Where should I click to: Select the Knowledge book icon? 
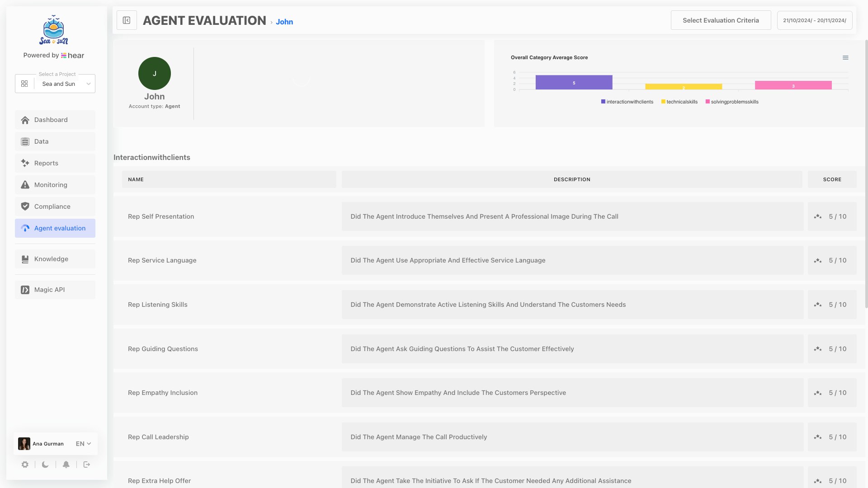click(25, 259)
